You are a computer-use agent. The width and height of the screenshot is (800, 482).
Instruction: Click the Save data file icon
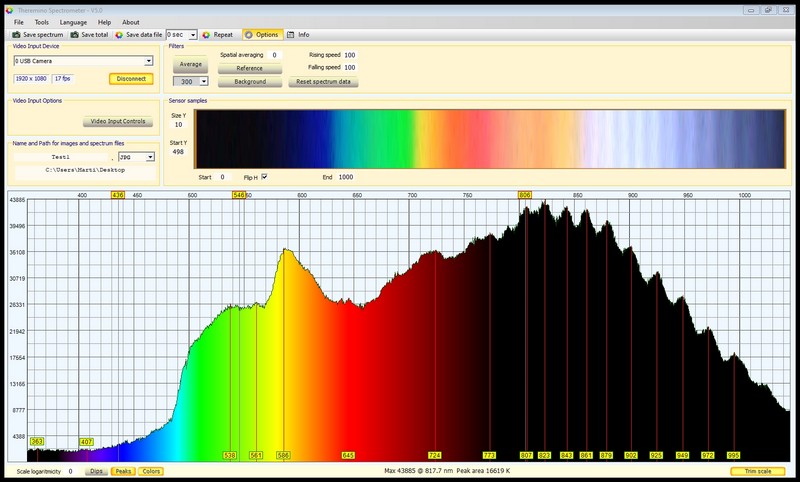(119, 34)
